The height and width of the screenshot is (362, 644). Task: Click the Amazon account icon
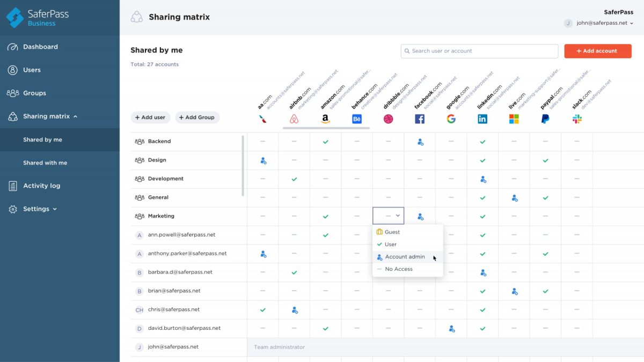[325, 119]
